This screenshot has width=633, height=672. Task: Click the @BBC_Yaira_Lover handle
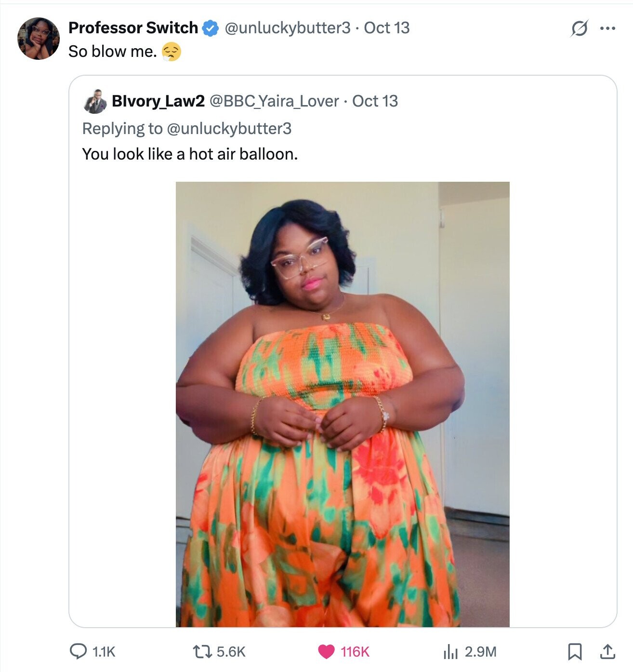click(x=275, y=101)
